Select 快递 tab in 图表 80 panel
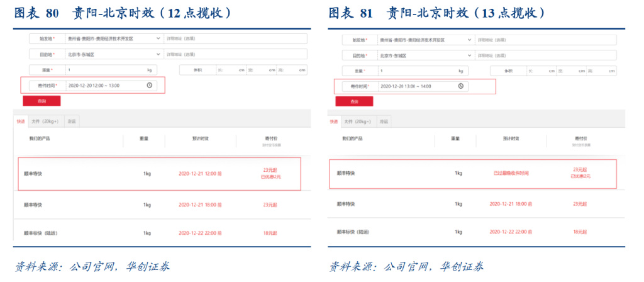 tap(21, 121)
